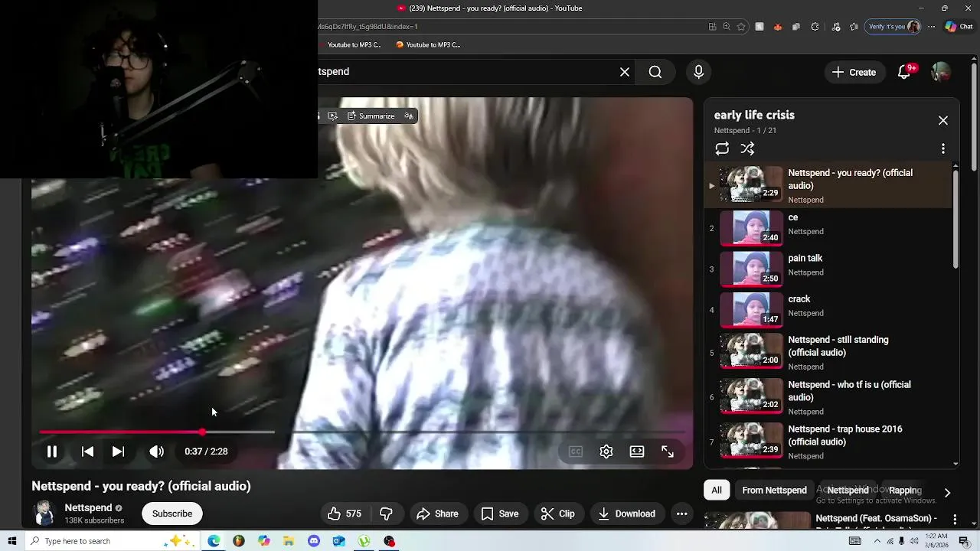Screen dimensions: 980x551
Task: Show hidden system tray icons
Action: coord(877,541)
